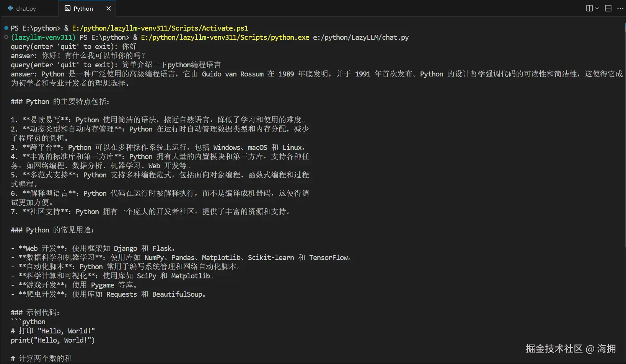The image size is (626, 364).
Task: Open the split editor dropdown arrow
Action: 597,8
